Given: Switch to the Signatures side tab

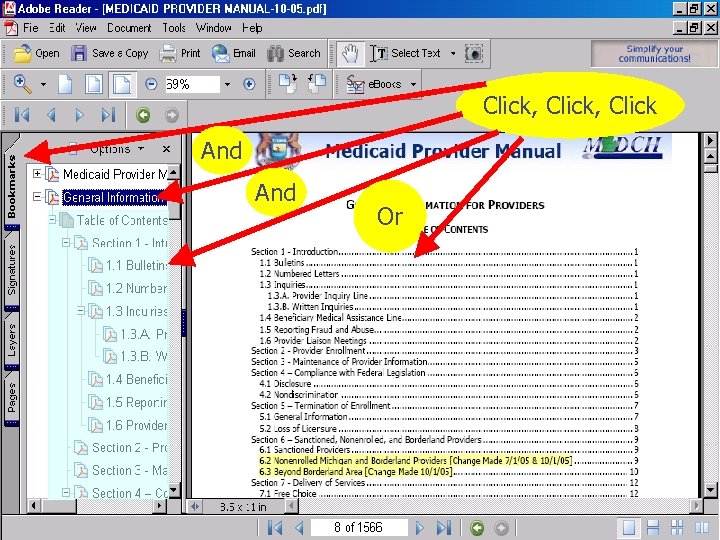Looking at the screenshot, I should point(11,270).
